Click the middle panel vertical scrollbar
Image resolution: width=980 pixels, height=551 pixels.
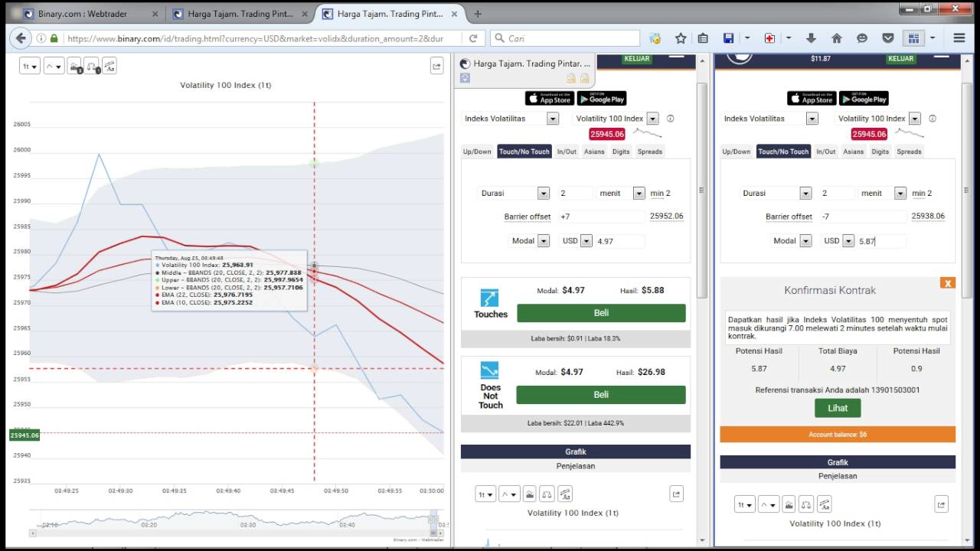pyautogui.click(x=701, y=190)
